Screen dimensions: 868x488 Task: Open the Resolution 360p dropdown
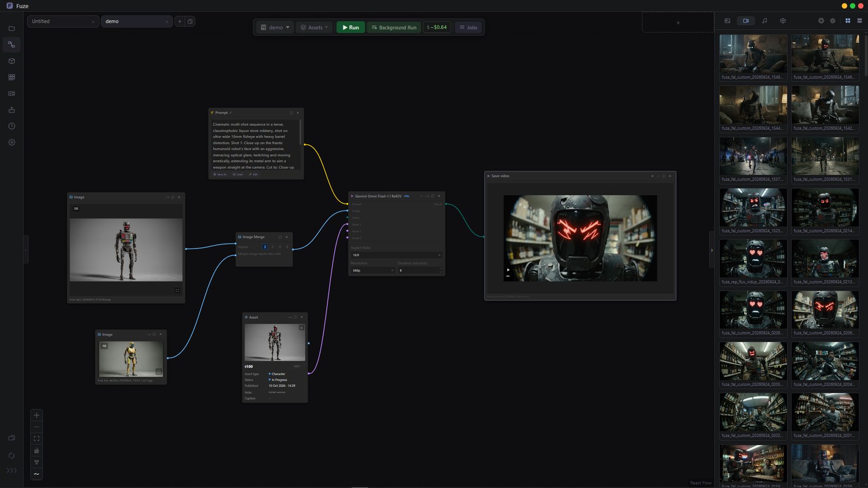(373, 270)
